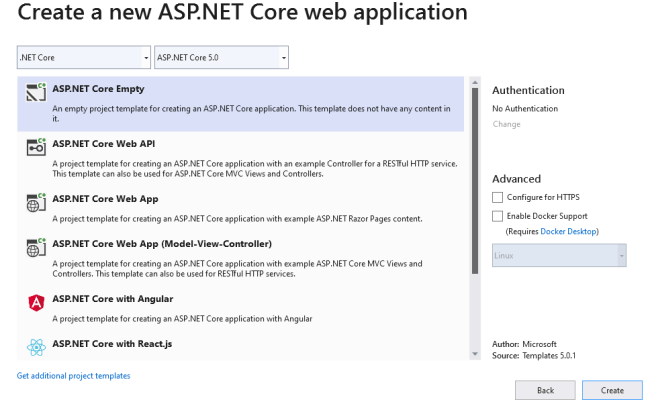The width and height of the screenshot is (650, 400).
Task: Click the template list scroll up arrow
Action: coord(475,82)
